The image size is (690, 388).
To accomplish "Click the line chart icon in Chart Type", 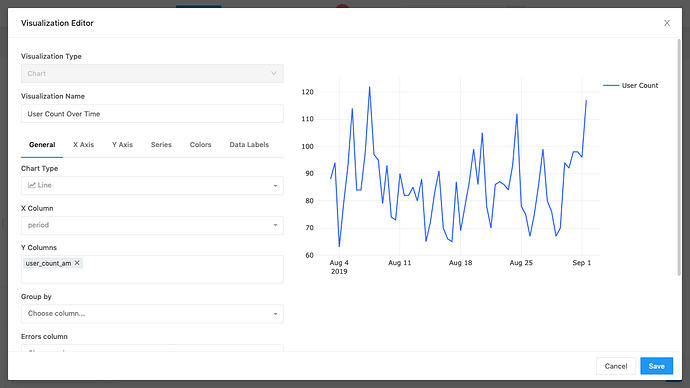I will [32, 185].
